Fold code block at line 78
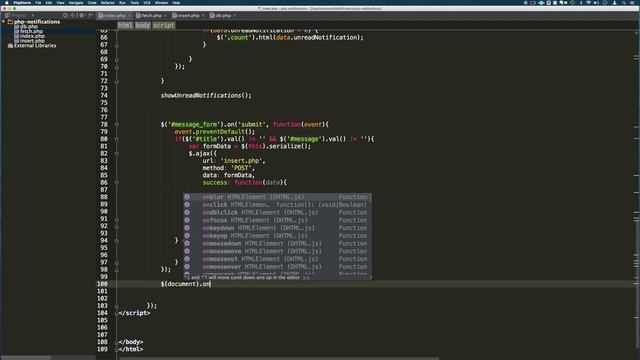Screen dimensions: 640x360 117,124
